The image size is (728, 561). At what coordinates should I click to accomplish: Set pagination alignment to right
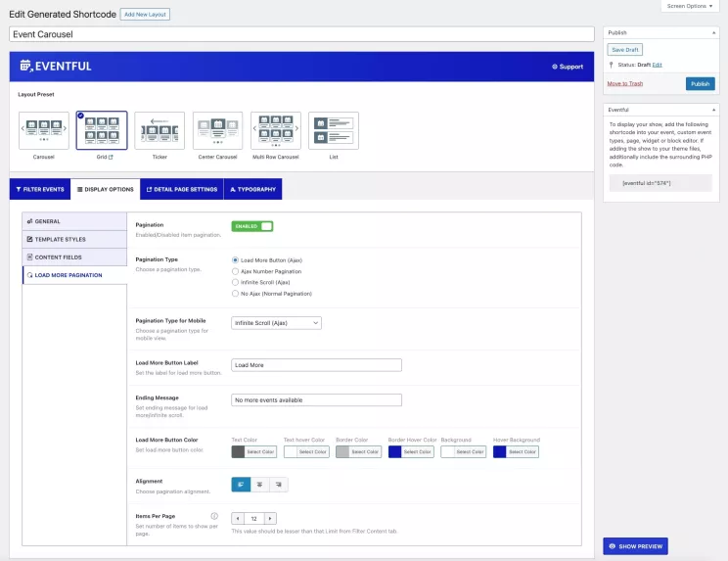pyautogui.click(x=279, y=484)
